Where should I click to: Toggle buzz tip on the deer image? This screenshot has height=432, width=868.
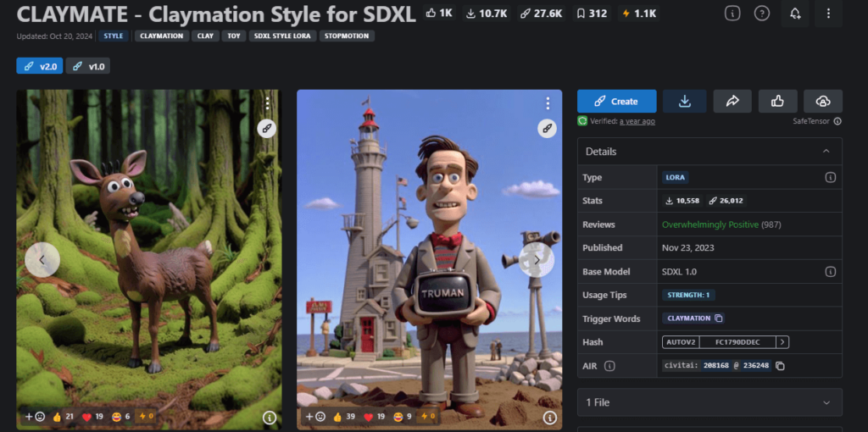pos(146,417)
